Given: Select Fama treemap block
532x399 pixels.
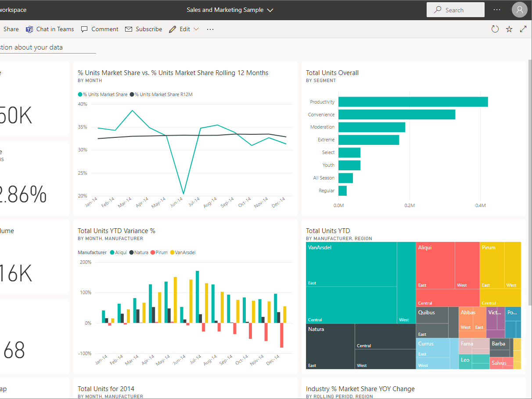Looking at the screenshot, I should 474,346.
